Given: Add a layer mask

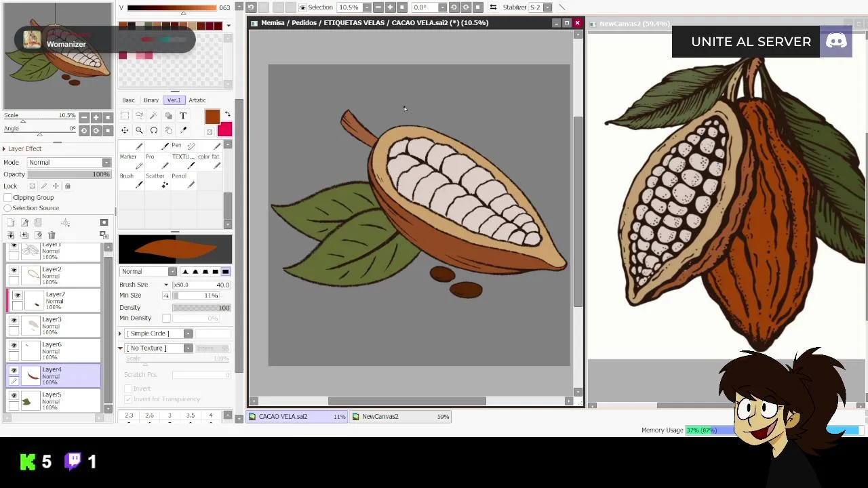Looking at the screenshot, I should click(x=104, y=222).
